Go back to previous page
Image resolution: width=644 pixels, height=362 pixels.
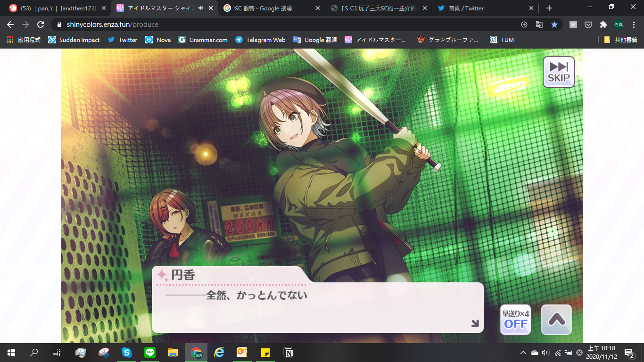(x=10, y=25)
